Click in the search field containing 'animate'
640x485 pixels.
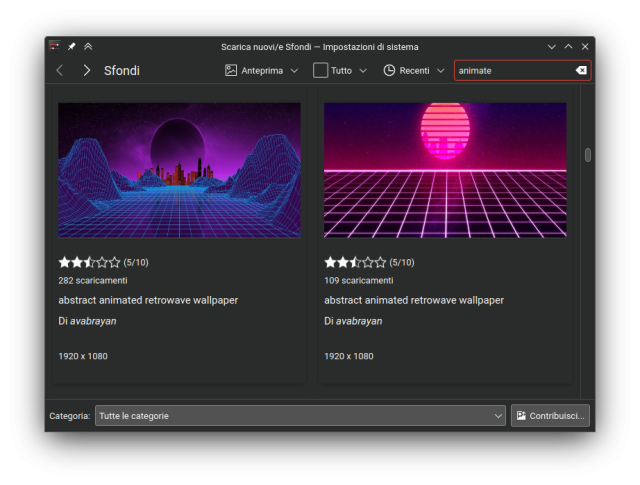(x=510, y=71)
